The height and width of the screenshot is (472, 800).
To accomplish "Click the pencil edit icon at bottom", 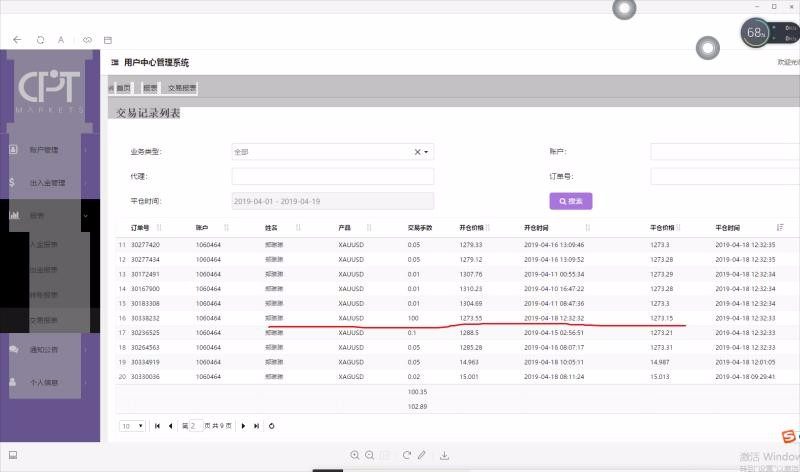I will tap(421, 455).
